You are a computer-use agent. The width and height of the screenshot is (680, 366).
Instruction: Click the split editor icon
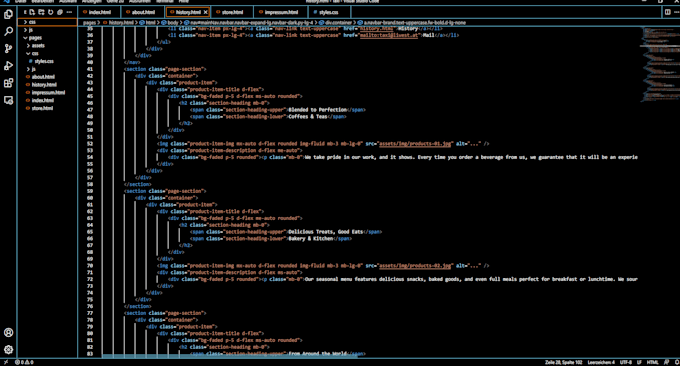click(x=667, y=12)
